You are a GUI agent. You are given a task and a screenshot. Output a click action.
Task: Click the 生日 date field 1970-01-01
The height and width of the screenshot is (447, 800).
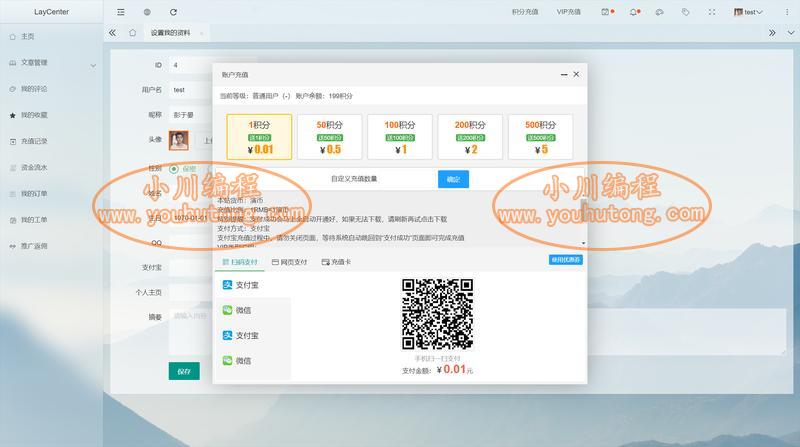[x=190, y=218]
